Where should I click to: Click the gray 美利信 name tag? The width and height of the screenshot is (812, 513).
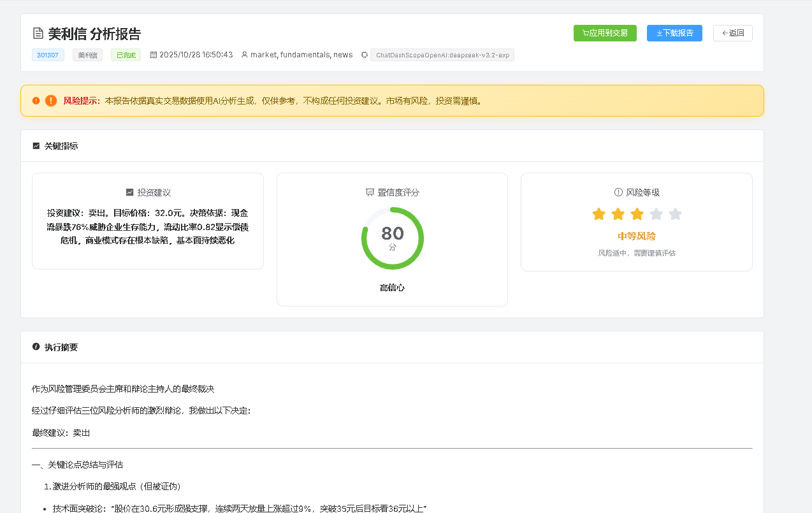click(x=87, y=55)
